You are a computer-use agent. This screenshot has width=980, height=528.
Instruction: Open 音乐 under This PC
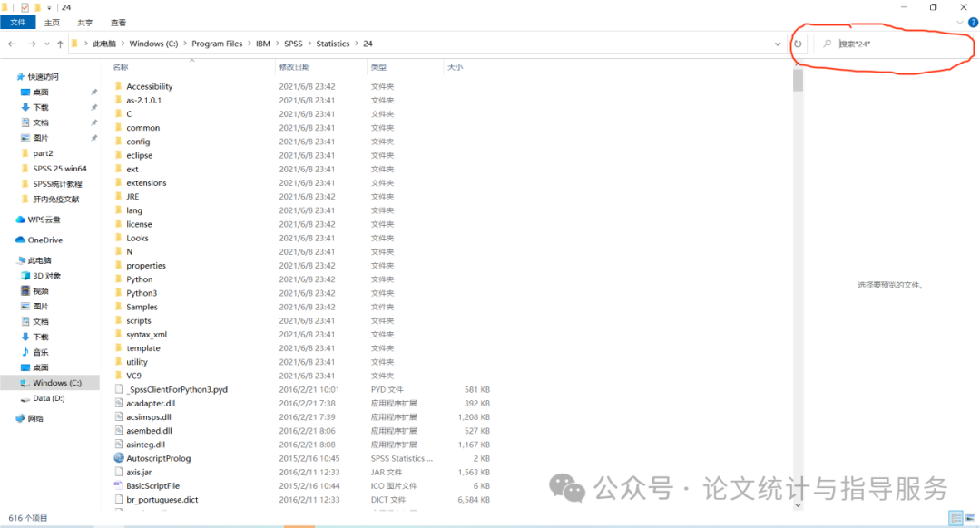pyautogui.click(x=41, y=352)
